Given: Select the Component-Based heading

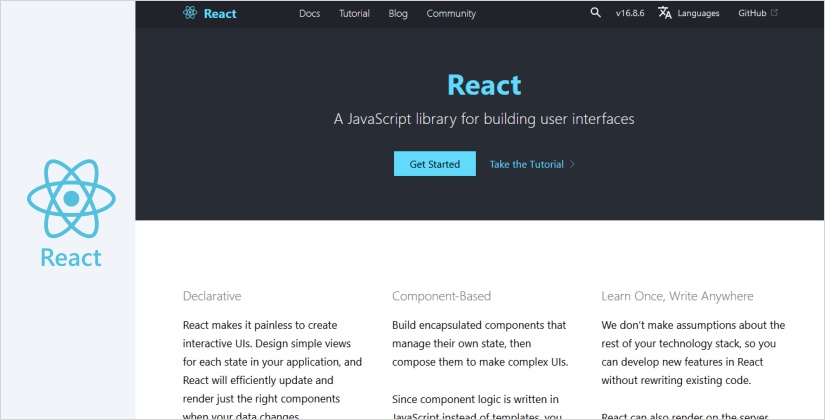Looking at the screenshot, I should pyautogui.click(x=441, y=296).
